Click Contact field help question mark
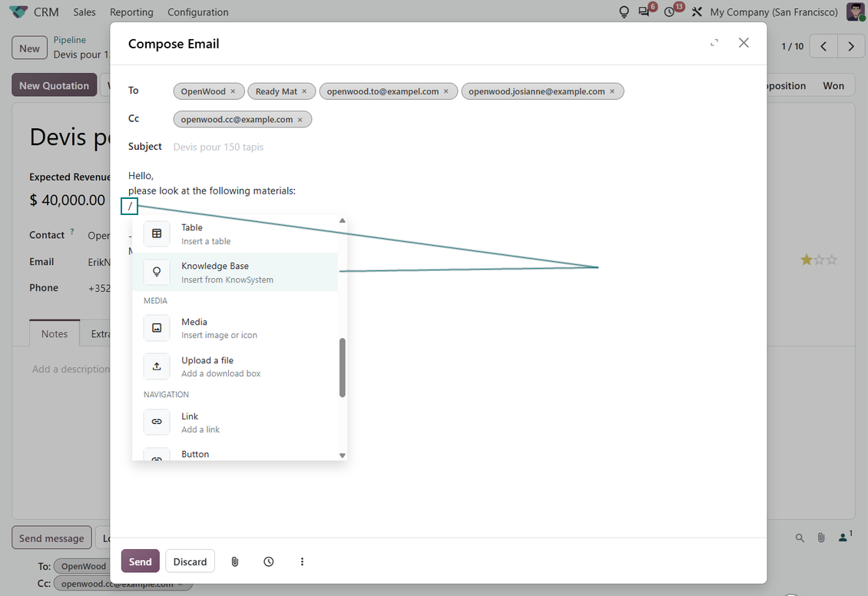The width and height of the screenshot is (868, 596). coord(72,231)
